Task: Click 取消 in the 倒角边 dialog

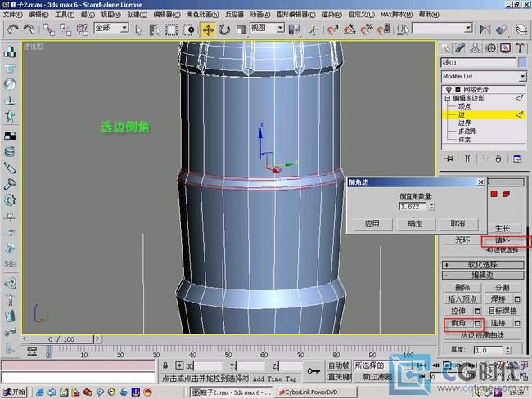Action: [x=458, y=224]
